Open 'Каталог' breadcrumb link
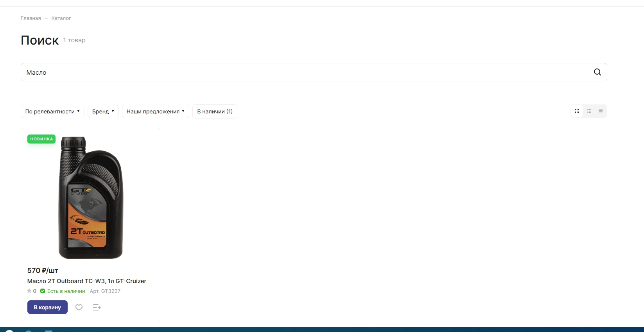This screenshot has width=644, height=332. click(61, 18)
